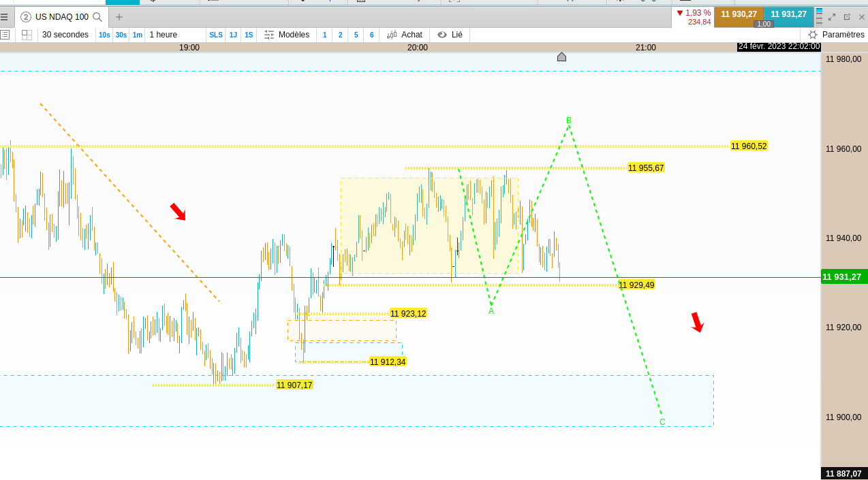
Task: Click the orange bid price 11 930,27
Action: coord(739,14)
